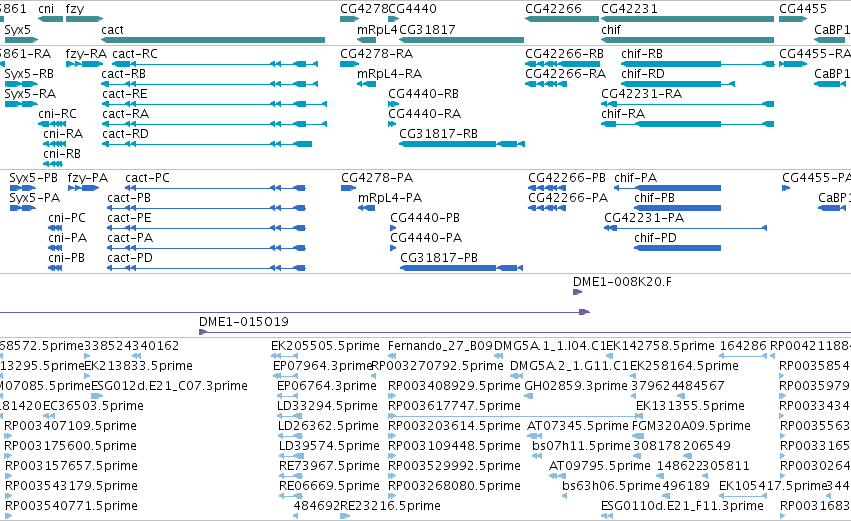Screen dimensions: 851x521
Task: Open the chif-RB transcript label
Action: 642,54
